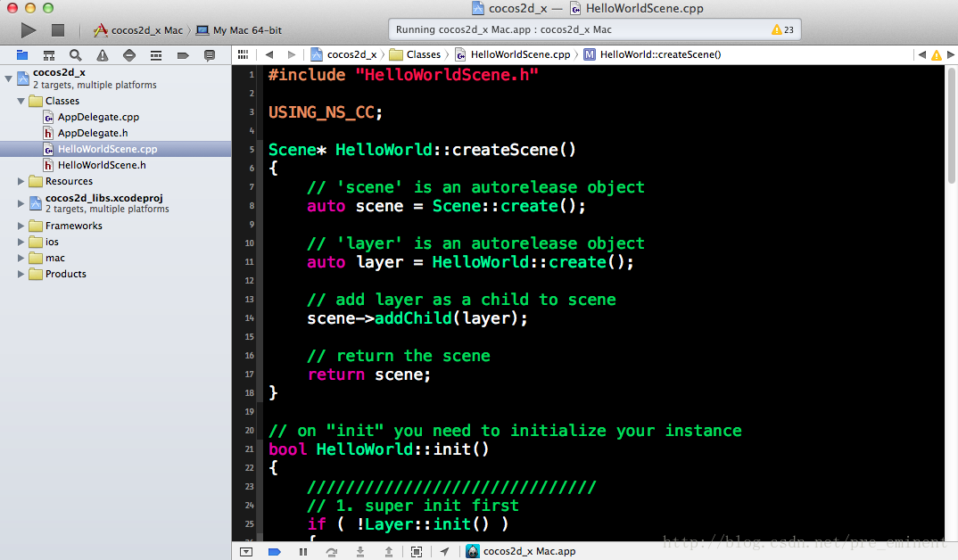
Task: Pause program execution
Action: [303, 551]
